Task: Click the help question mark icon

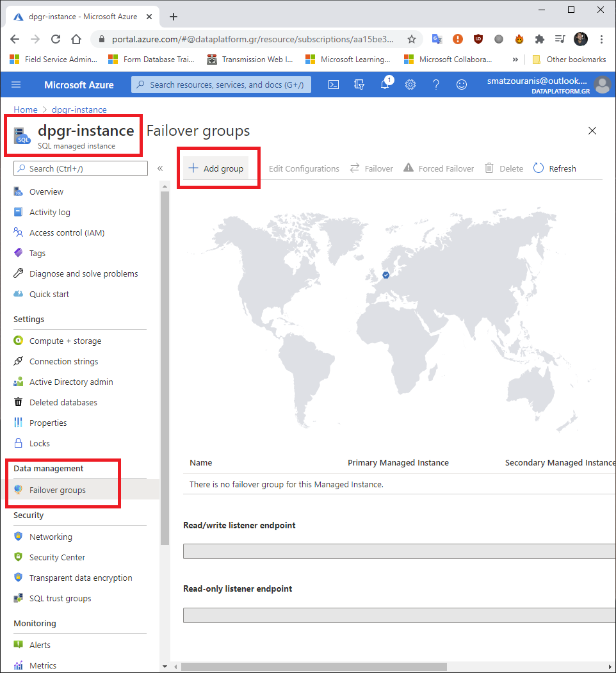Action: pos(436,85)
